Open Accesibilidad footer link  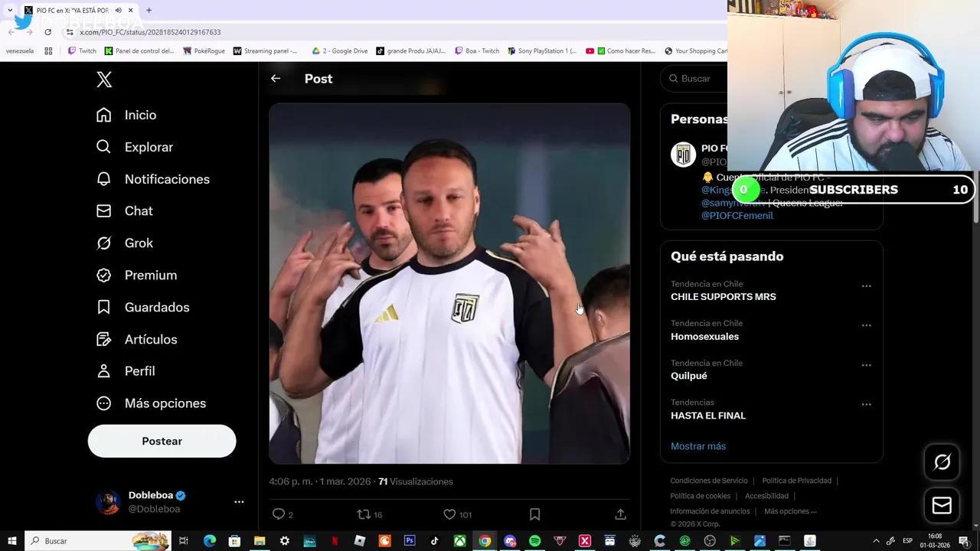pyautogui.click(x=766, y=496)
